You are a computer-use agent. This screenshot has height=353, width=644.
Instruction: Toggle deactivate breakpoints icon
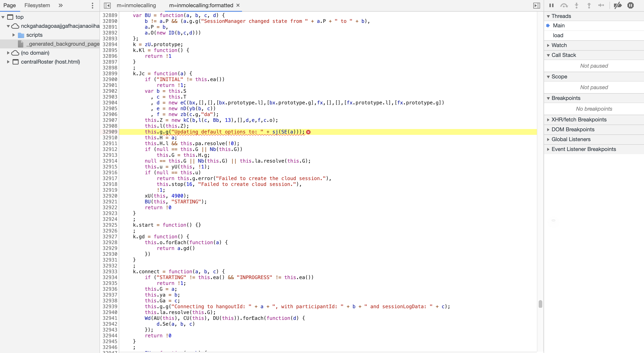(618, 5)
